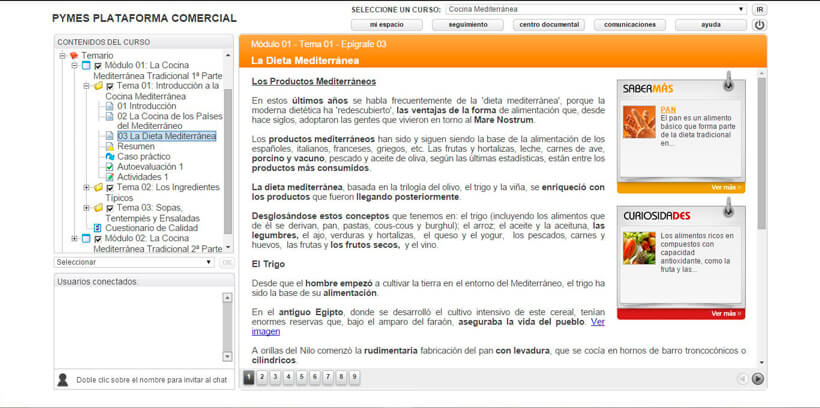
Task: Click Ver más under Saber Más
Action: (x=726, y=187)
